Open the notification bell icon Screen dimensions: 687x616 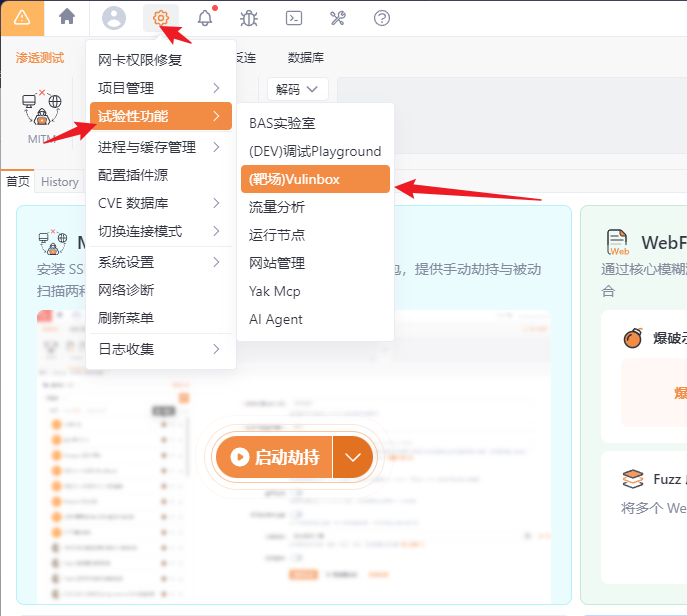205,18
